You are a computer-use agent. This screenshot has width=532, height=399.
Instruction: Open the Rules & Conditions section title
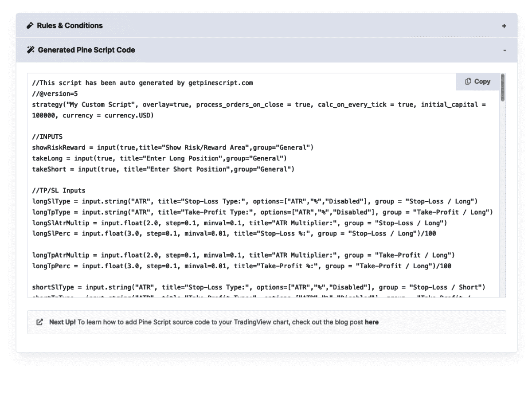[x=70, y=26]
